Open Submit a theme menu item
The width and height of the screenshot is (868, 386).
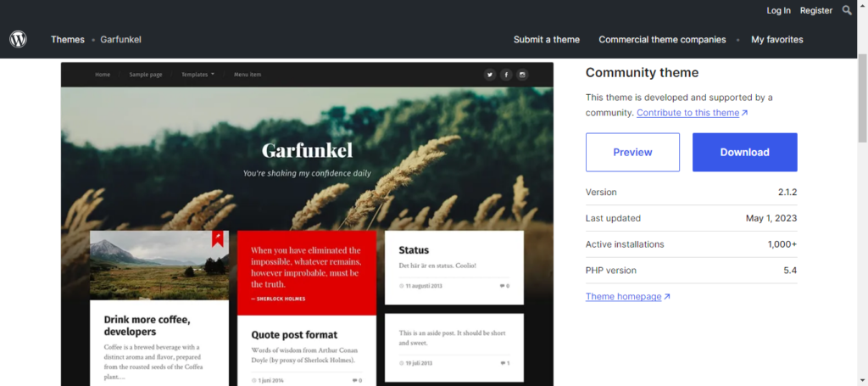(547, 39)
